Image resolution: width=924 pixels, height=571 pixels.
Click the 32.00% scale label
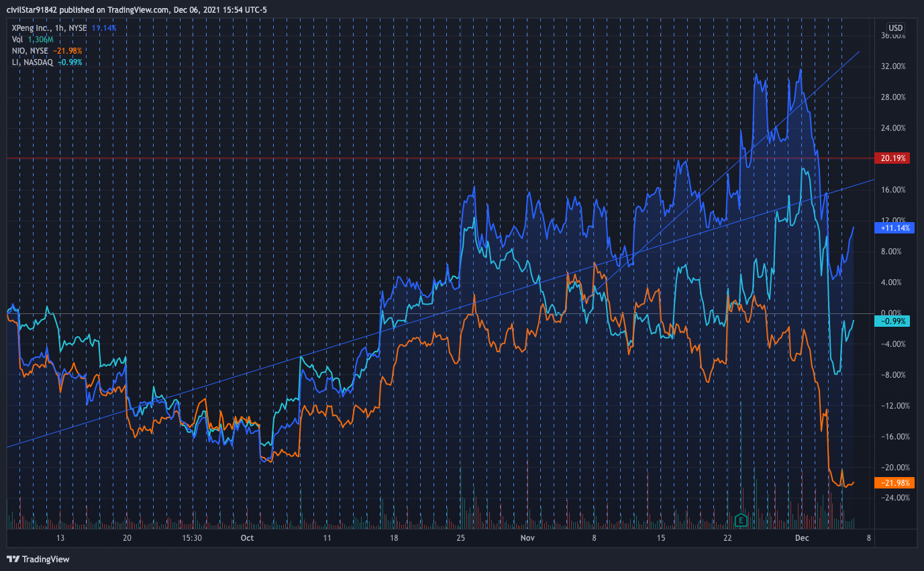pyautogui.click(x=894, y=66)
